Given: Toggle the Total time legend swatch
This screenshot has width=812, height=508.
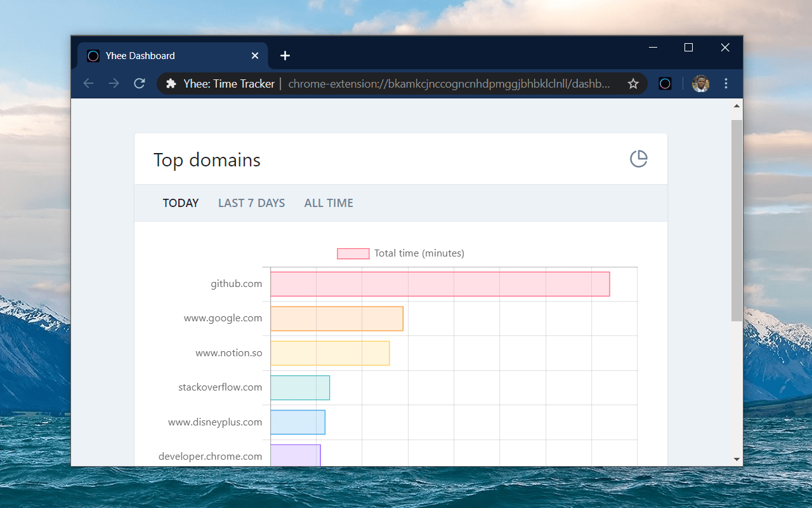Looking at the screenshot, I should coord(353,253).
